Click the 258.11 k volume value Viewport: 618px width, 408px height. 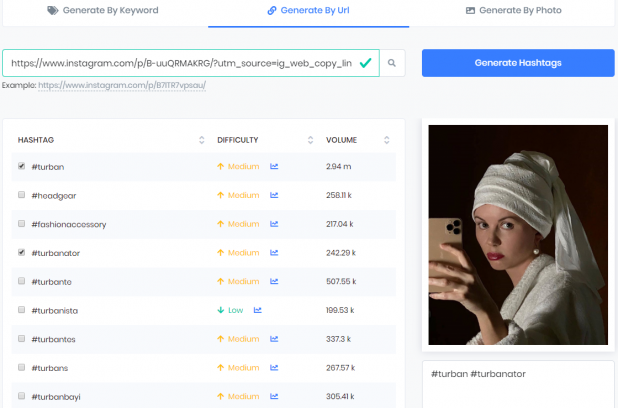click(x=339, y=195)
